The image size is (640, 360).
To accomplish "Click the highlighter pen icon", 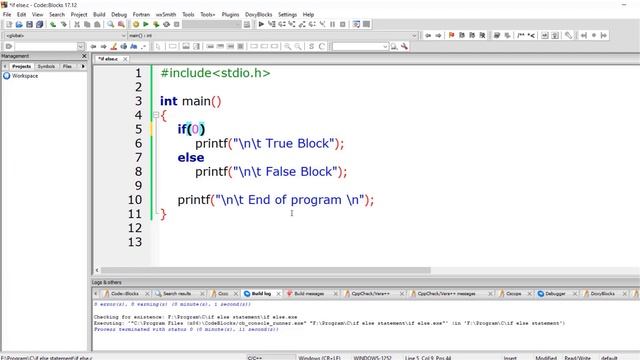I will pyautogui.click(x=114, y=47).
